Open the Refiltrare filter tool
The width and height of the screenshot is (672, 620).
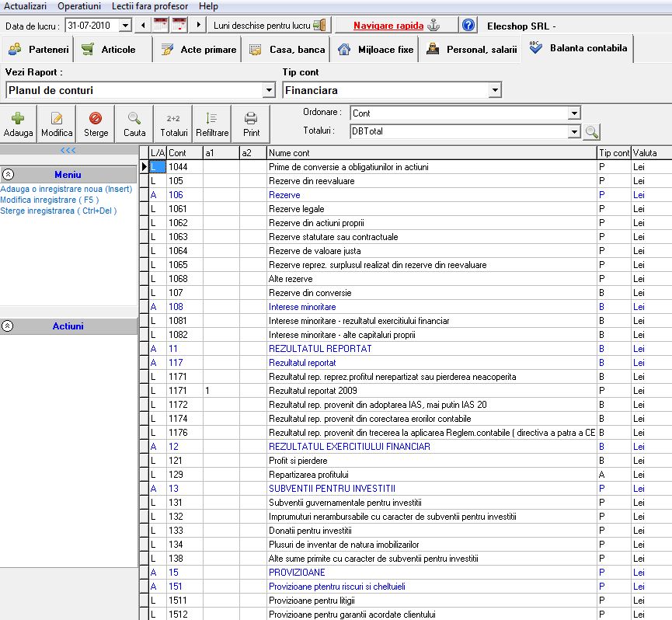pyautogui.click(x=212, y=124)
